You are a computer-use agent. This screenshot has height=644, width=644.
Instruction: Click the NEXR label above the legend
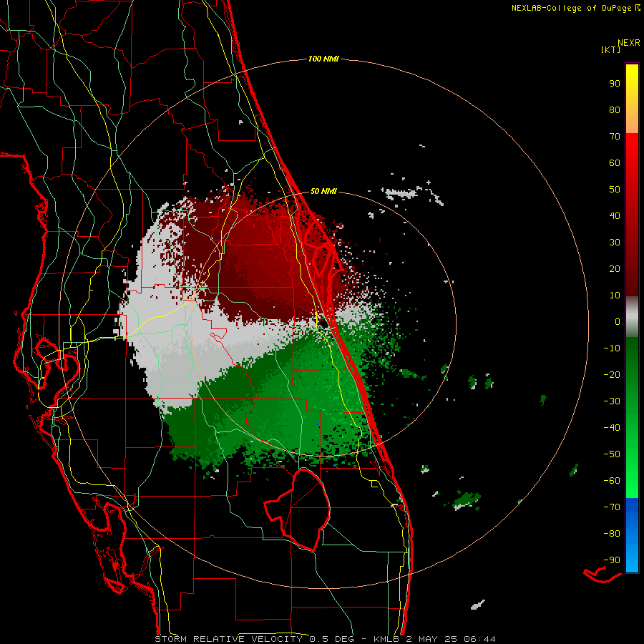coord(629,43)
